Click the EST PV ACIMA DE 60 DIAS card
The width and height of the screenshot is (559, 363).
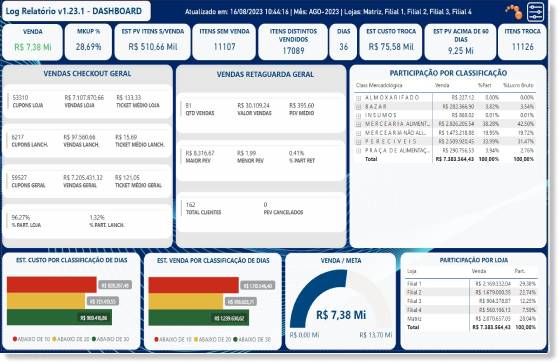(x=461, y=42)
